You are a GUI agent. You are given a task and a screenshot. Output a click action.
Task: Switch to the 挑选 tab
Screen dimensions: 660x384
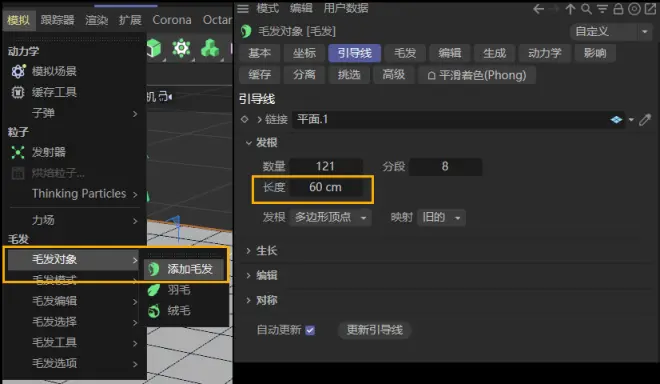(x=349, y=75)
